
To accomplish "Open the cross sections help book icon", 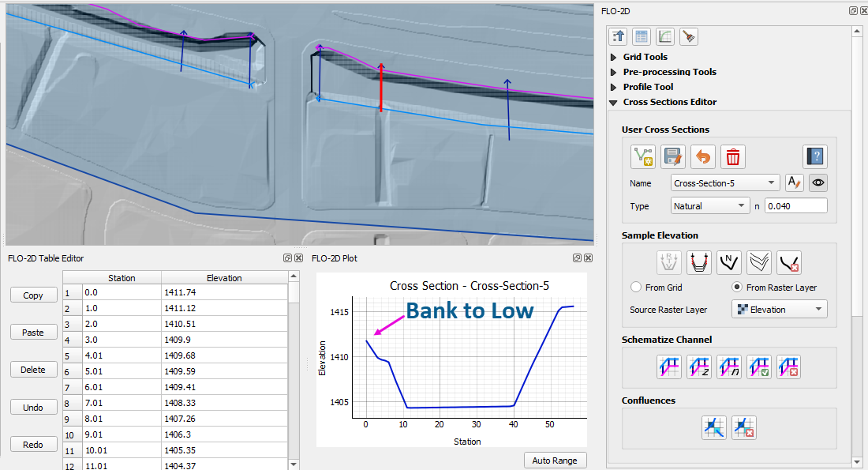I will pos(814,156).
